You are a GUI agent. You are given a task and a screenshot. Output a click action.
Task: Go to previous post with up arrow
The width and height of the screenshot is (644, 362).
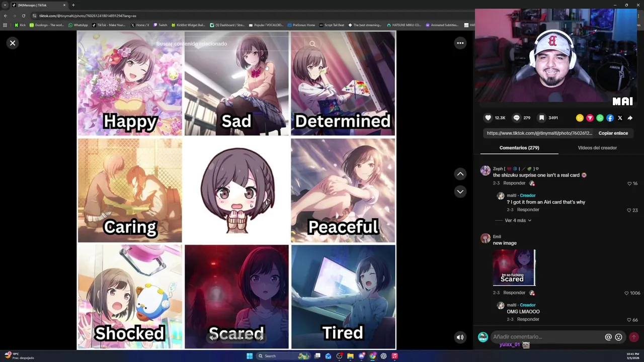point(460,174)
